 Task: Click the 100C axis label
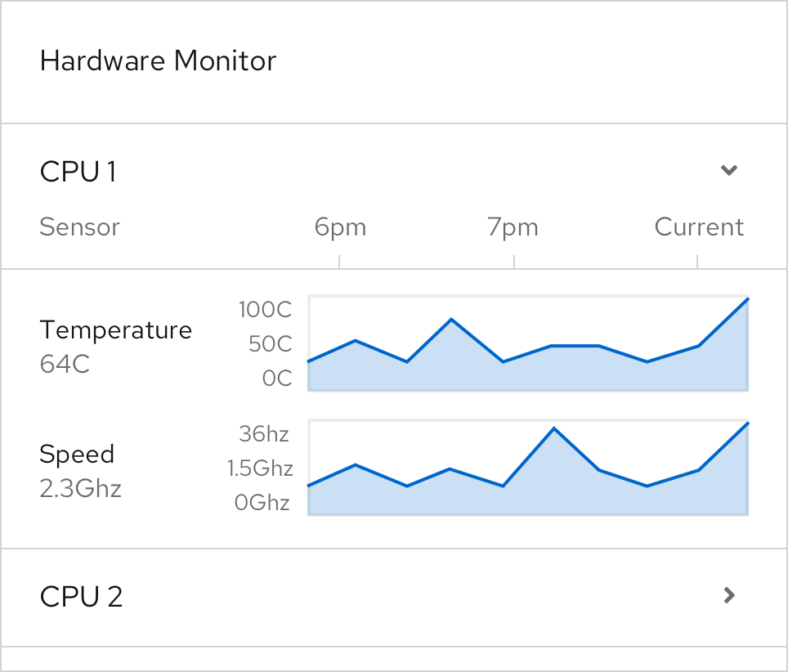[263, 310]
